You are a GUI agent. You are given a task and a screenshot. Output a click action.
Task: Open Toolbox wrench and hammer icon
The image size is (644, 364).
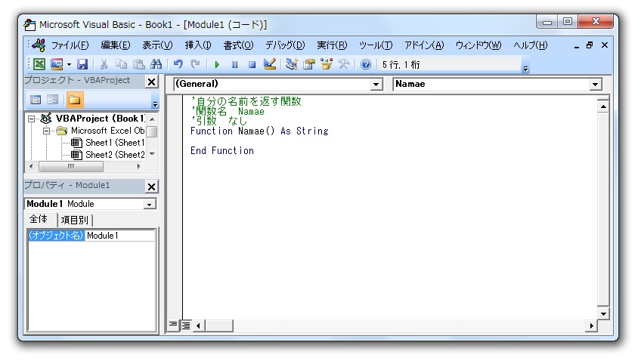coord(344,64)
